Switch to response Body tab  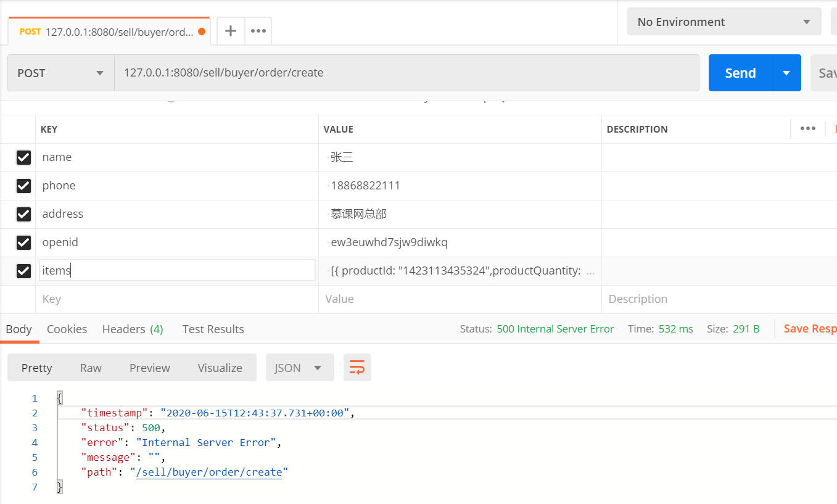pyautogui.click(x=19, y=329)
